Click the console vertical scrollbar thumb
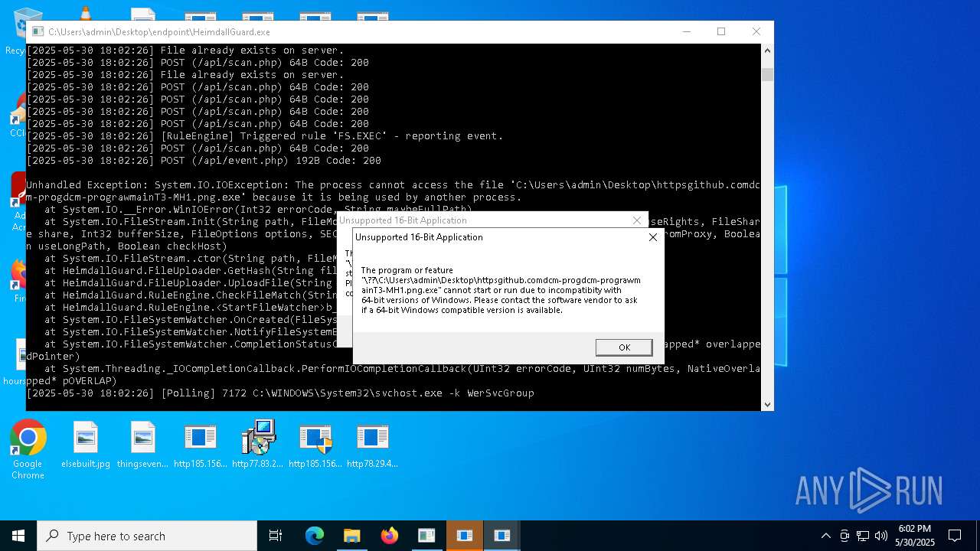Image resolution: width=980 pixels, height=551 pixels. tap(767, 74)
